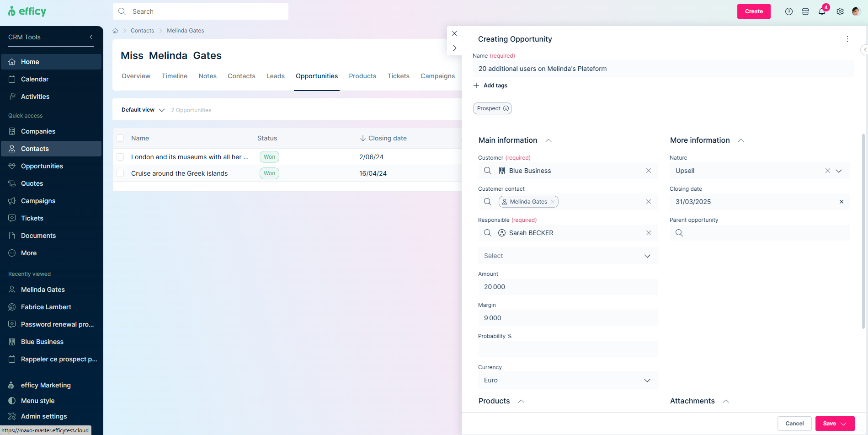Switch to the Products tab
Viewport: 868px width, 435px height.
(362, 76)
